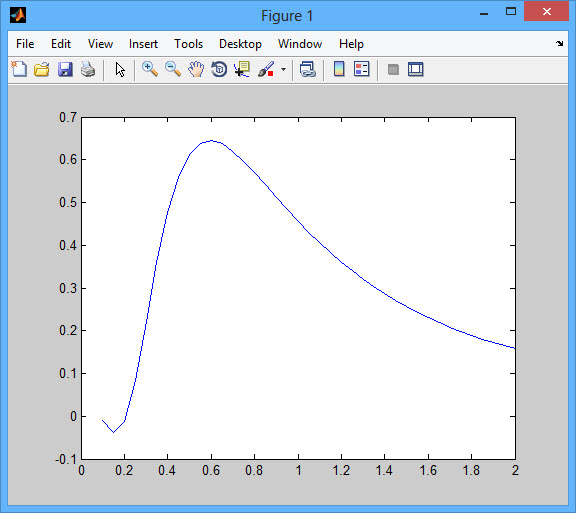The width and height of the screenshot is (576, 513).
Task: Activate the Rotate 3D tool
Action: click(x=219, y=69)
